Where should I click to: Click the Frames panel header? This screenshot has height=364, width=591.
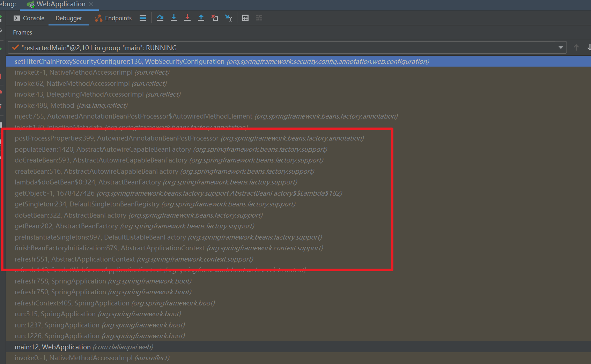tap(22, 32)
